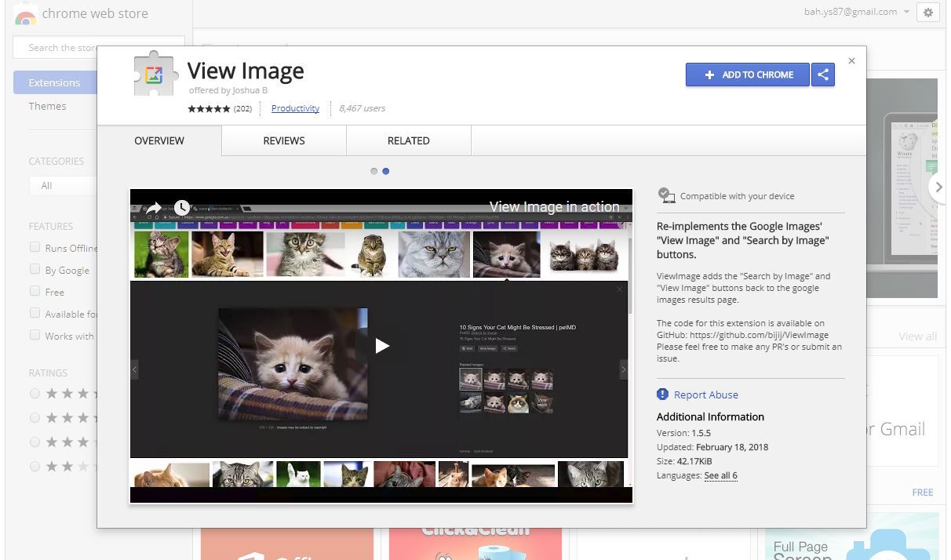Click the Size: 42.17KiB text
Viewport: 951px width, 560px height.
click(x=685, y=461)
